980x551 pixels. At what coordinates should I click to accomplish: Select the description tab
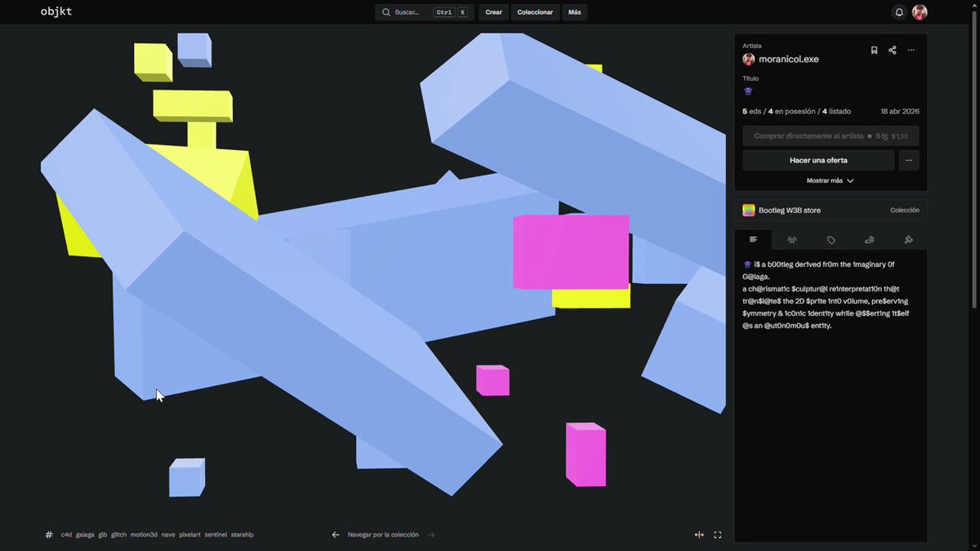pyautogui.click(x=753, y=240)
